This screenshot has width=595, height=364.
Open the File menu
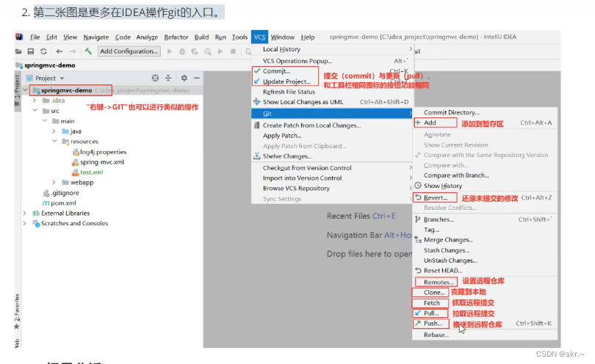tap(35, 37)
